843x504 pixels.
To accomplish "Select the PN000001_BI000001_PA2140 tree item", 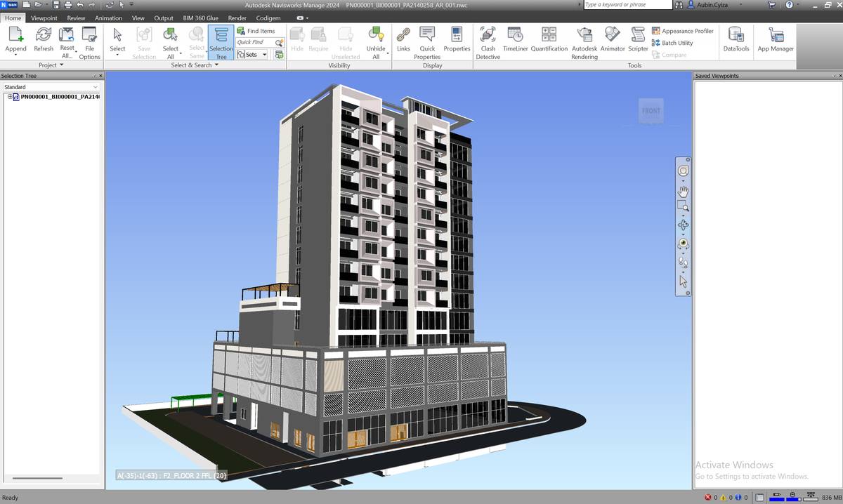I will pos(60,97).
